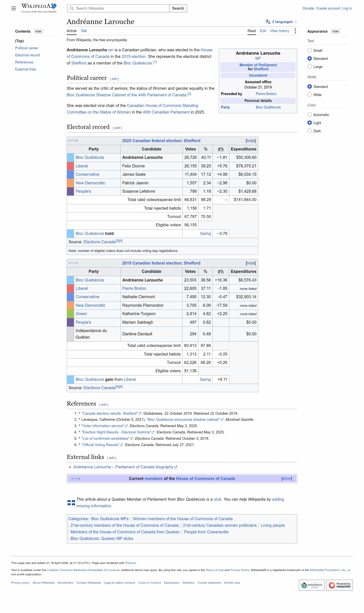Click the Search button
Viewport: 364px width, 613px height.
178,8
